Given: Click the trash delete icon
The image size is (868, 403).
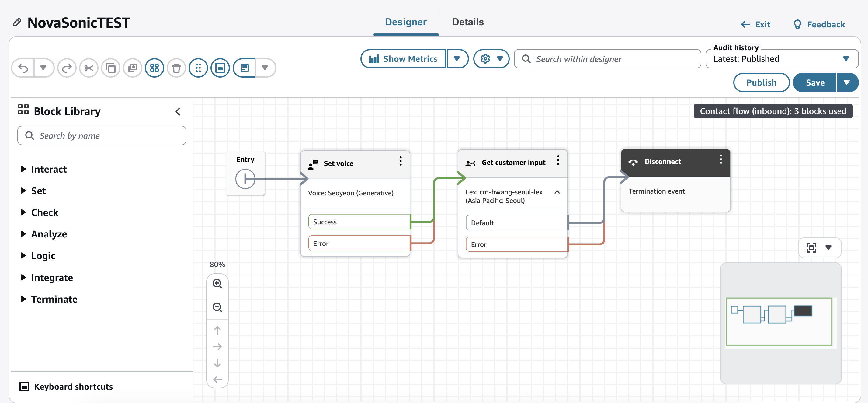Looking at the screenshot, I should pyautogui.click(x=176, y=68).
